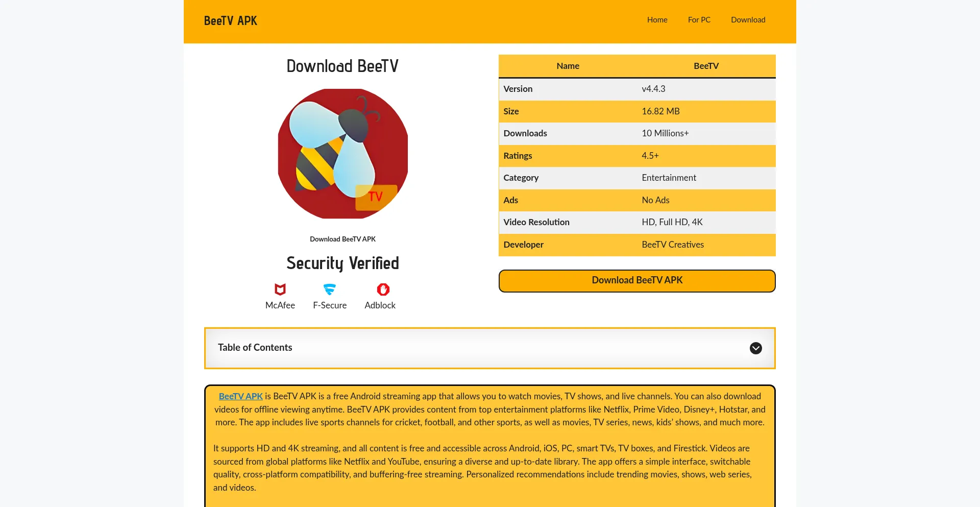Open the Download menu item
Screen dimensions: 980x507
748,20
